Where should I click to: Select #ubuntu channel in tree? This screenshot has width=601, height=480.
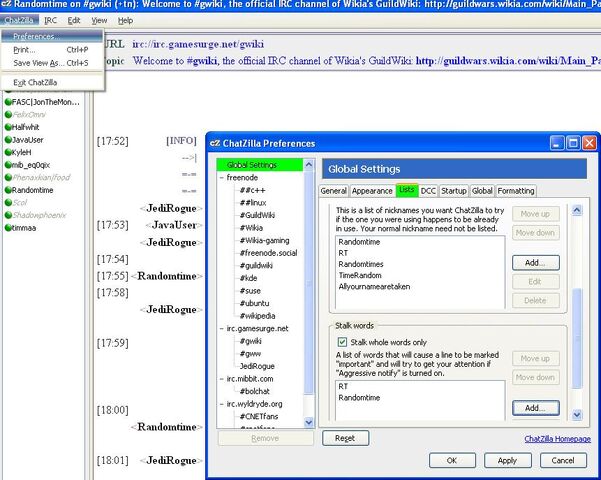255,303
